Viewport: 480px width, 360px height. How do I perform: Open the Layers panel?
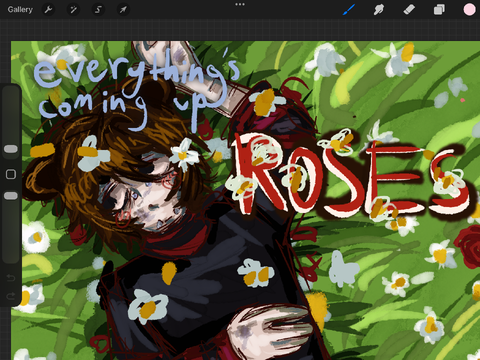pyautogui.click(x=439, y=10)
